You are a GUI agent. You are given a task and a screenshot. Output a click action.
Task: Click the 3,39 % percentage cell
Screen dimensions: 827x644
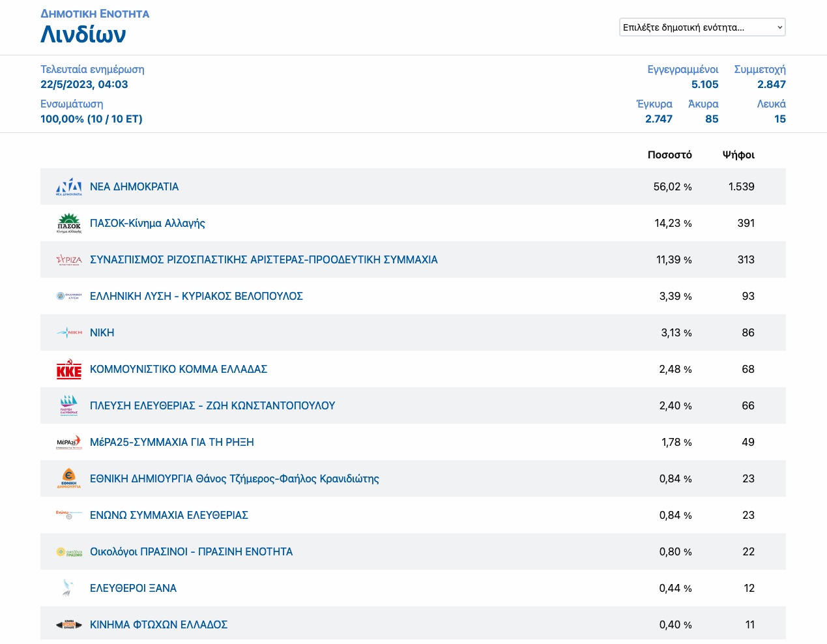pyautogui.click(x=676, y=296)
